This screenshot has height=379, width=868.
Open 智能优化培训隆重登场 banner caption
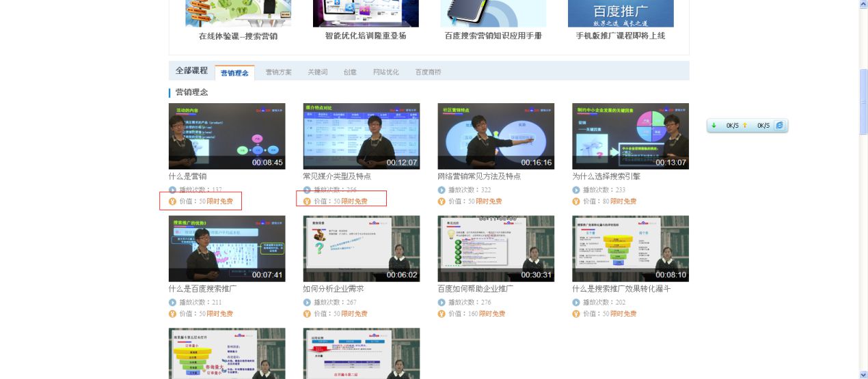pos(366,36)
